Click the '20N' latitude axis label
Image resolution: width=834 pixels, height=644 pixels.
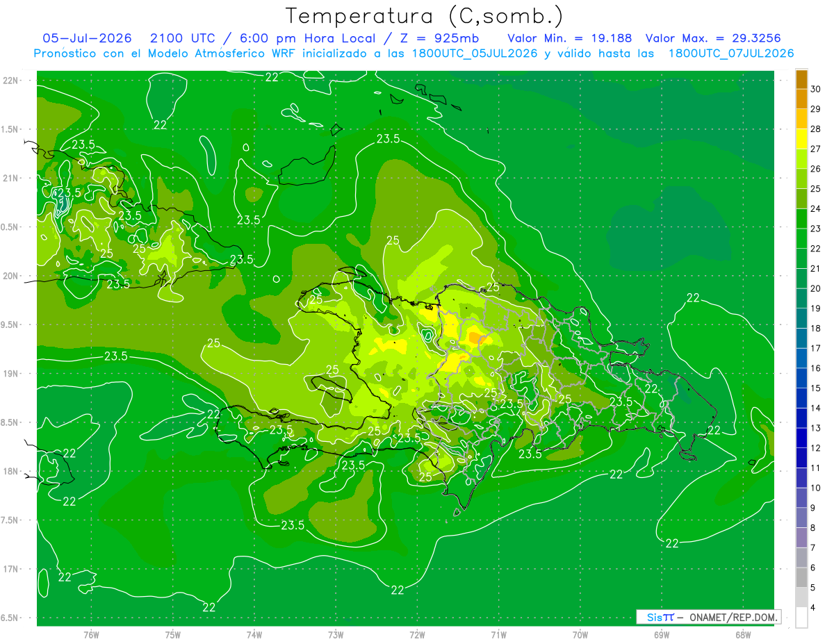click(10, 276)
